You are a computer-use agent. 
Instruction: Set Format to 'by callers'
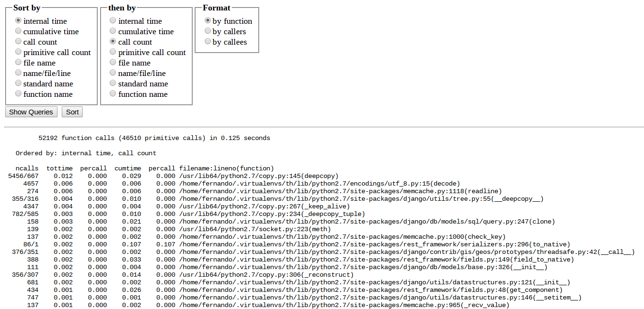[208, 31]
